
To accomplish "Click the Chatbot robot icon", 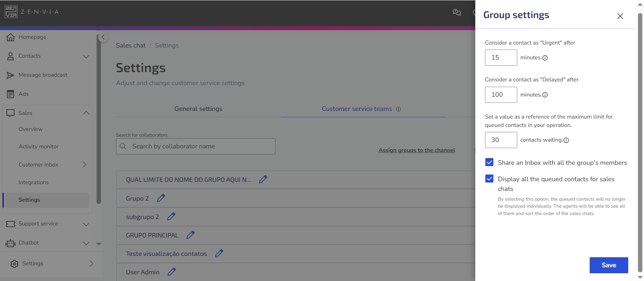I will tap(10, 243).
